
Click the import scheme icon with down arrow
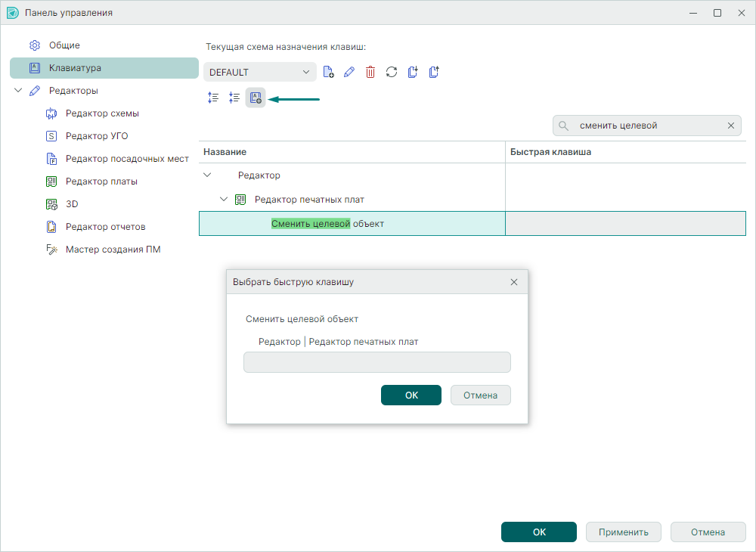pos(413,72)
